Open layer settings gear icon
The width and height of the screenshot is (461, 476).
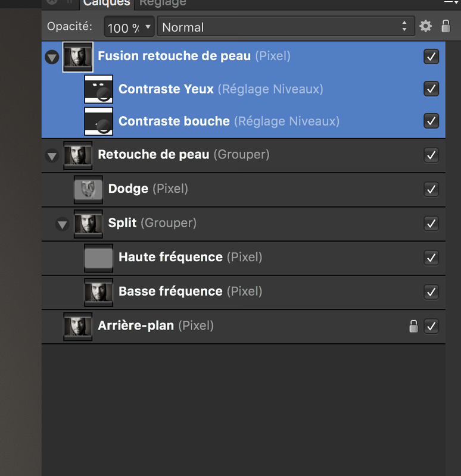point(425,26)
